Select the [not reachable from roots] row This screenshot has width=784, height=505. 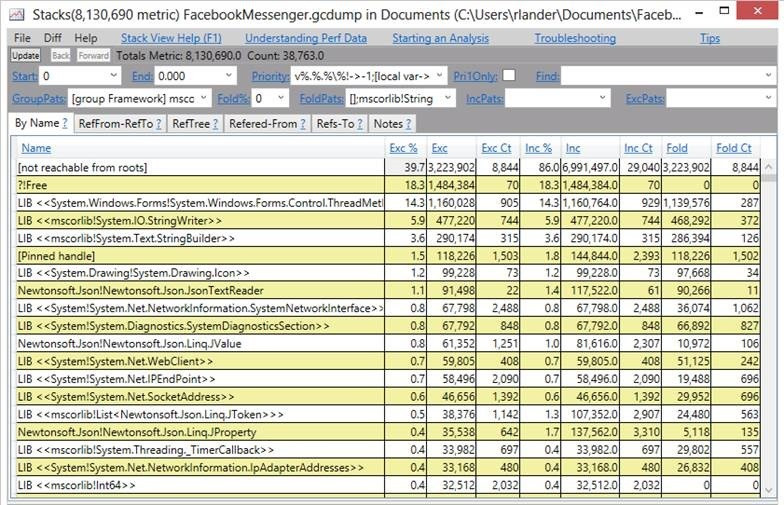point(388,167)
